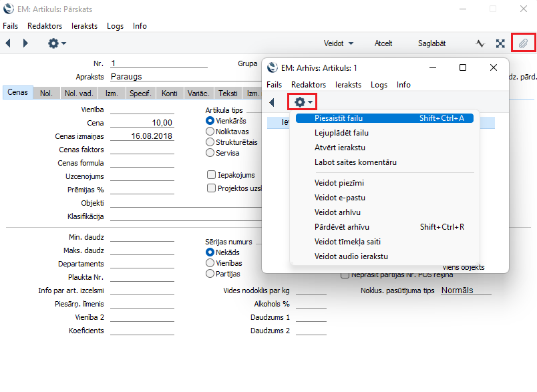Click gear icon in Arhīvs window
Viewport: 537px width, 392px height.
coord(303,102)
